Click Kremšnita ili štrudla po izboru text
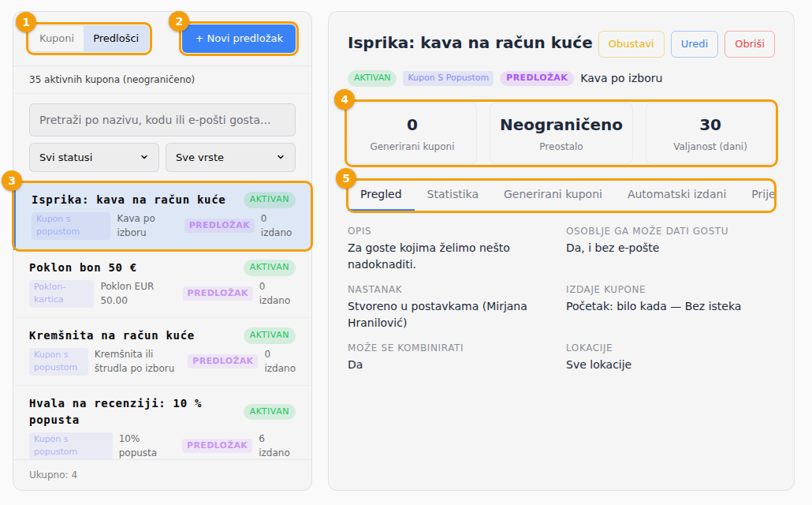Image resolution: width=812 pixels, height=505 pixels. [x=134, y=361]
